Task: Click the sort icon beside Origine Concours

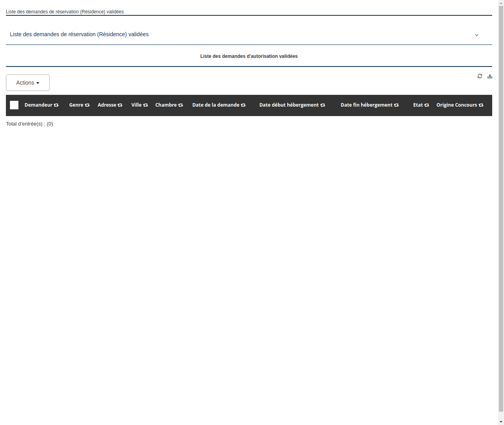Action: click(x=481, y=105)
